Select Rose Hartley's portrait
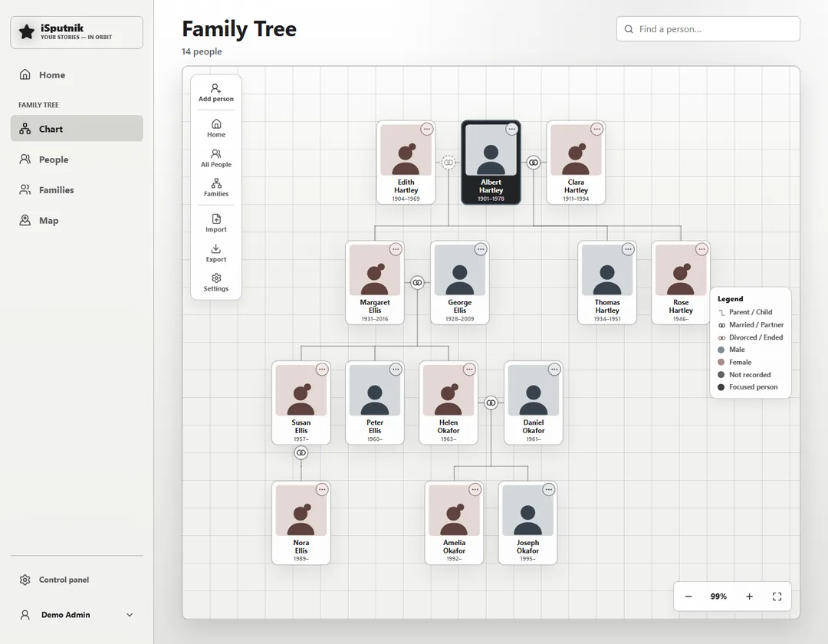Image resolution: width=828 pixels, height=644 pixels. click(x=681, y=270)
